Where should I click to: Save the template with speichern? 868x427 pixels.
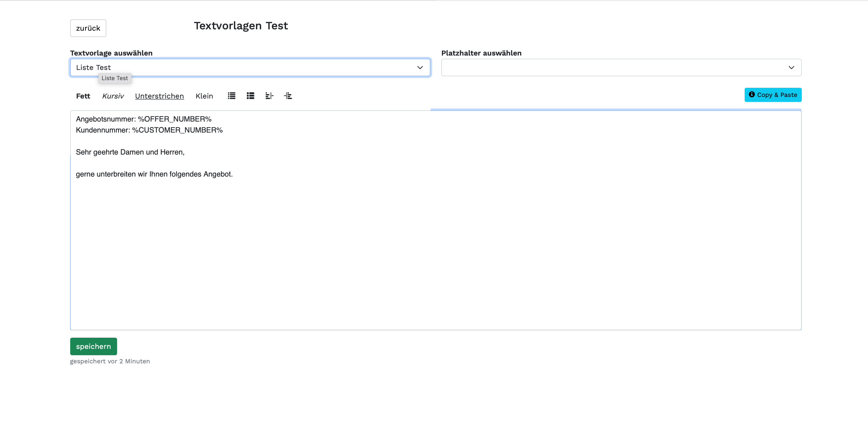click(x=93, y=346)
